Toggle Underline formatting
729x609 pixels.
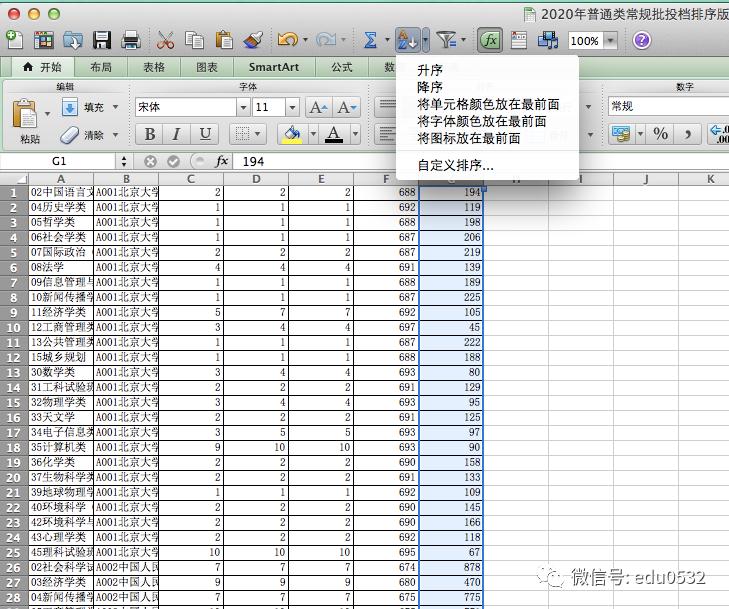pos(205,134)
